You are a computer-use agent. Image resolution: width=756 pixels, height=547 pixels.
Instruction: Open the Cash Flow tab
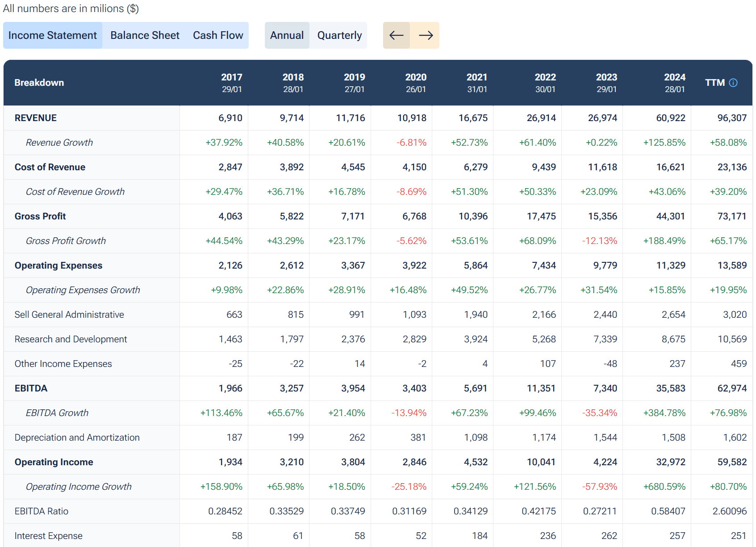pyautogui.click(x=218, y=35)
